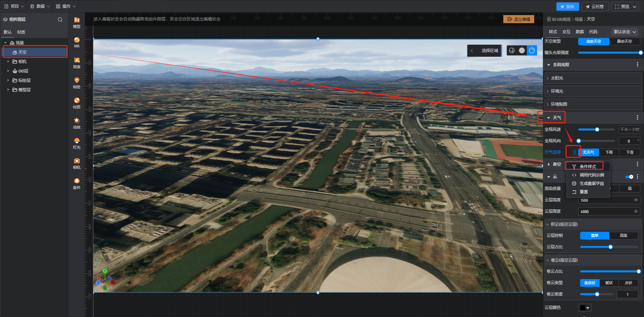Choose 下雨 weather option

[x=609, y=152]
